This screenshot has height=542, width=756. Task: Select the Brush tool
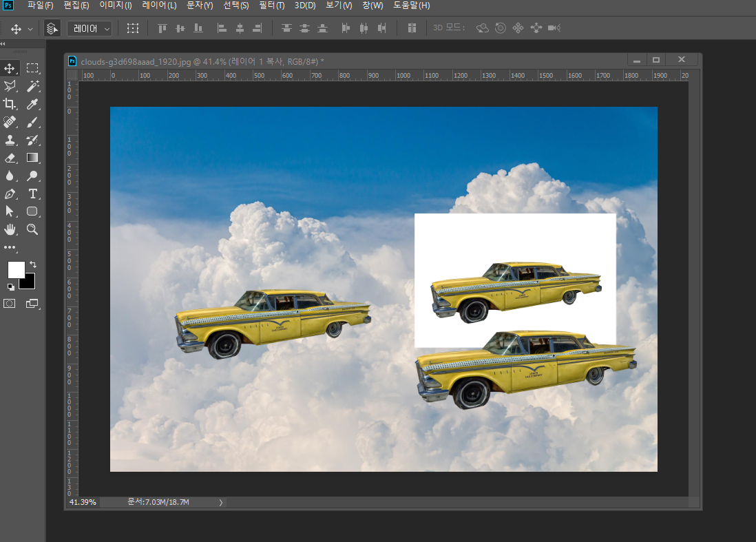tap(32, 122)
